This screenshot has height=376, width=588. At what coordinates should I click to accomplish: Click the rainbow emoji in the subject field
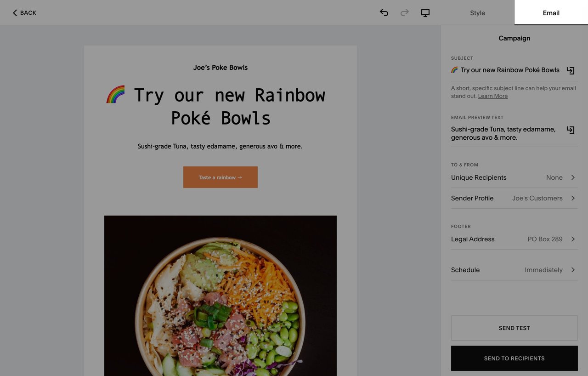(x=454, y=69)
